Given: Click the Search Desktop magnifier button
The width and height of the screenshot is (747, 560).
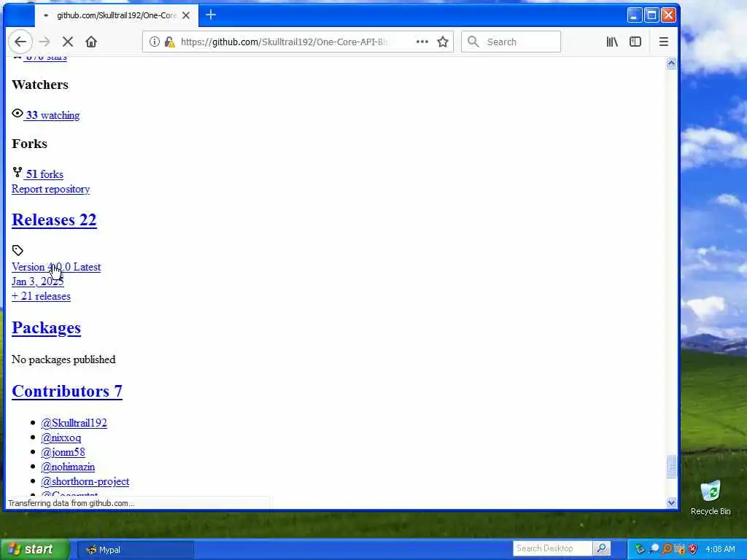Looking at the screenshot, I should click(602, 548).
